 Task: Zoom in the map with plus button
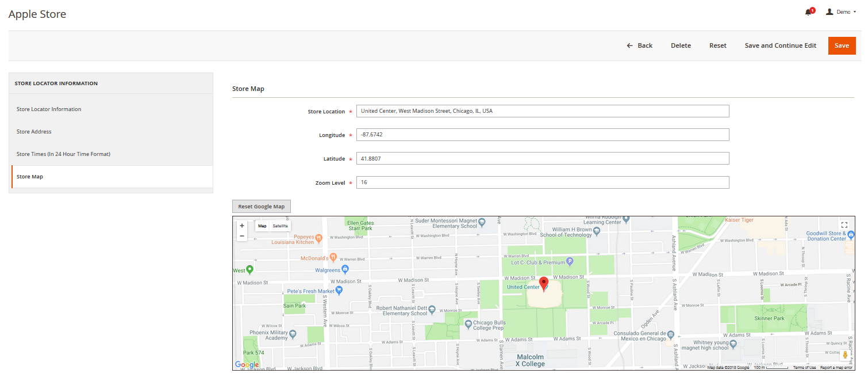pos(242,226)
